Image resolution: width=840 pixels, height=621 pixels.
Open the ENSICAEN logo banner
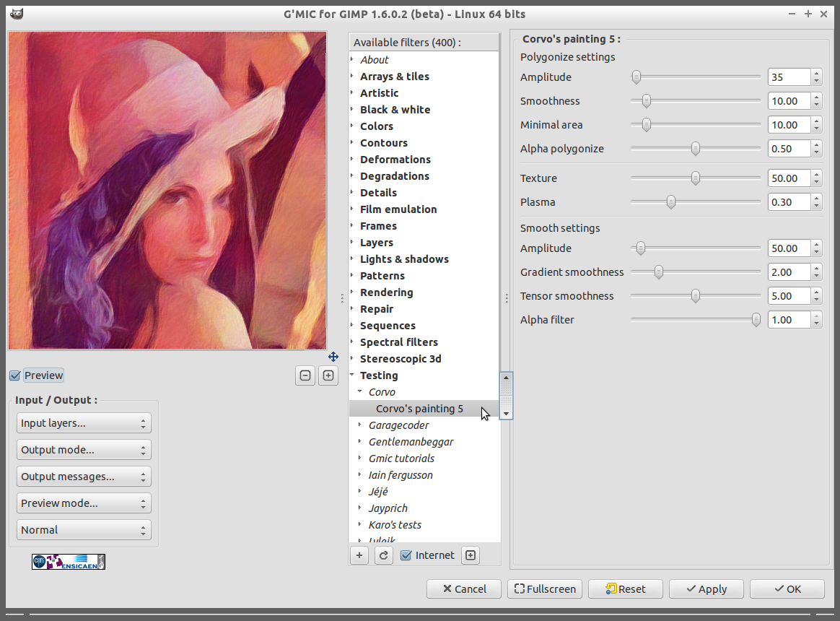click(69, 562)
